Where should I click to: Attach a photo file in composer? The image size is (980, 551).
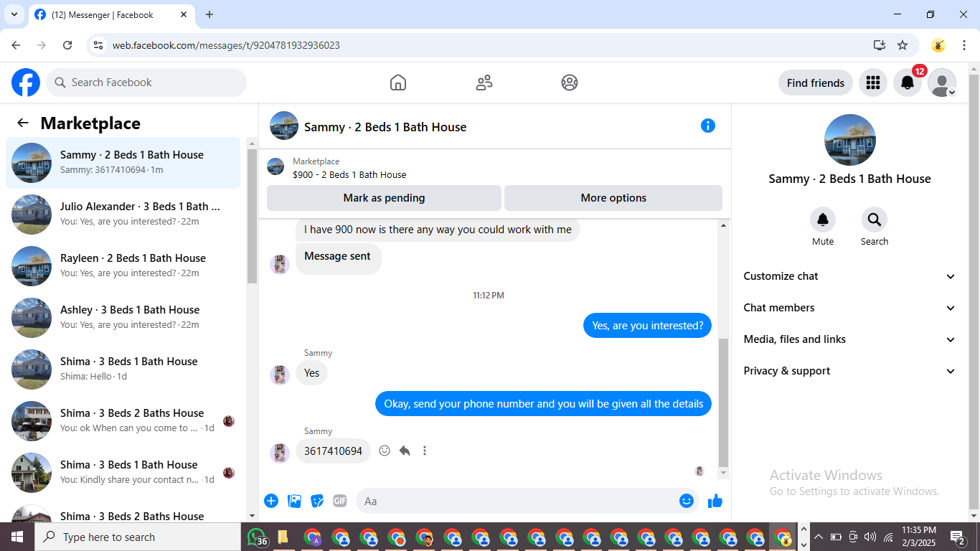(294, 501)
